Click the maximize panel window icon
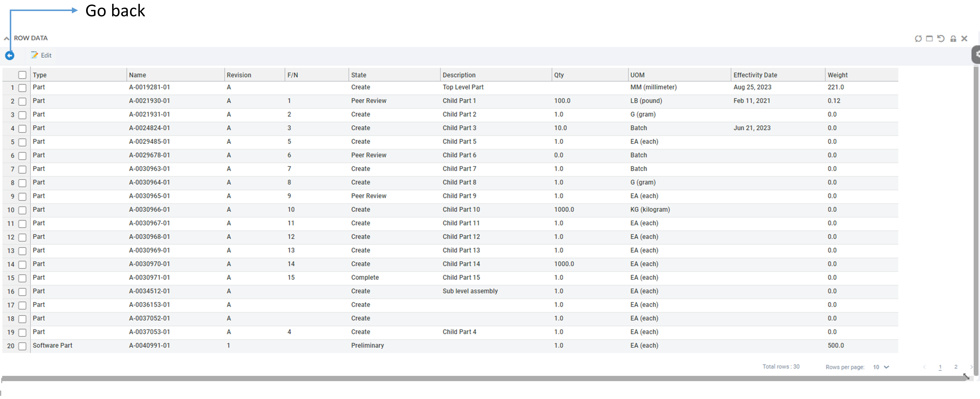Screen dimensions: 980x399 (929, 38)
